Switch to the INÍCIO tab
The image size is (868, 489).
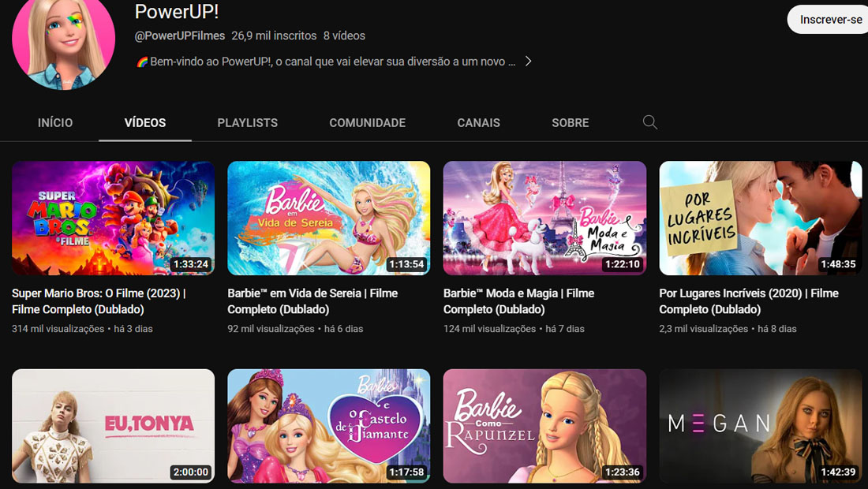(54, 123)
